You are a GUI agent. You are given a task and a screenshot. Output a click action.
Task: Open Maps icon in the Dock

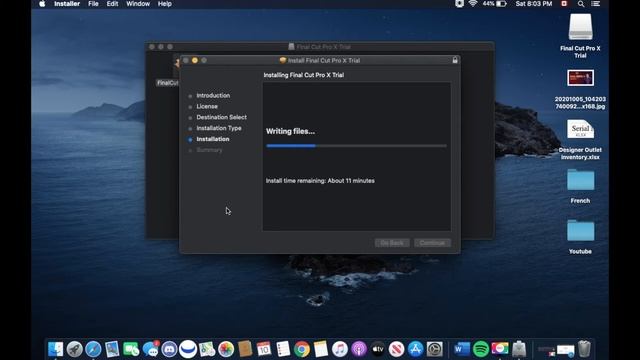tap(207, 349)
